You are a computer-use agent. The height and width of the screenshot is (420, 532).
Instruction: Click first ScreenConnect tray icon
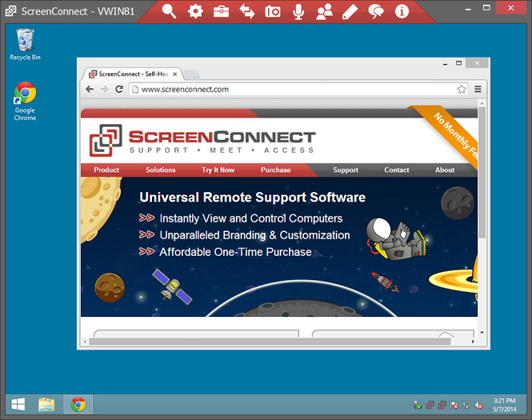pyautogui.click(x=430, y=405)
